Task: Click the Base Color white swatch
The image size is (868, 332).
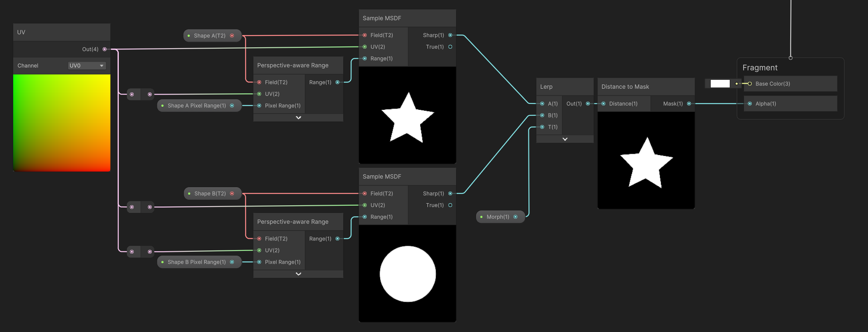Action: 720,84
